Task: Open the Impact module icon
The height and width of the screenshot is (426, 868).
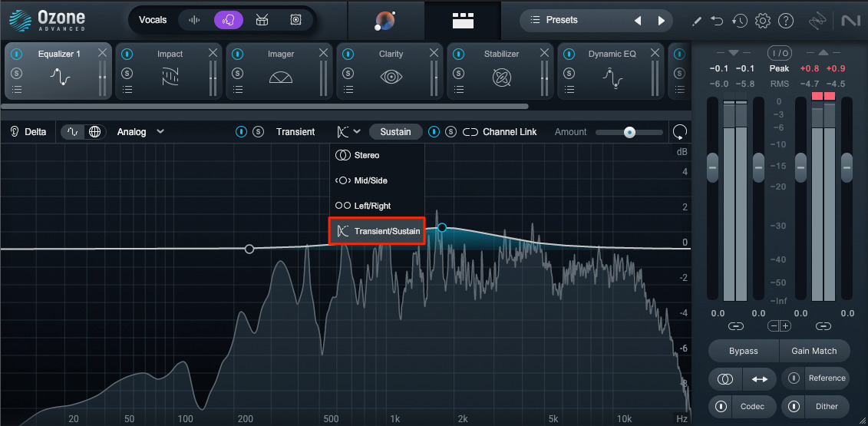Action: click(170, 77)
